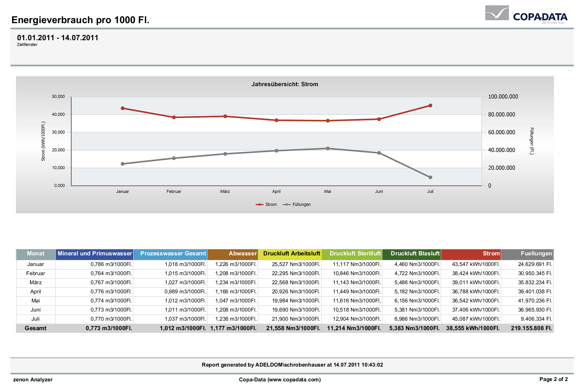
Task: Click the Druckluft Blasluft header
Action: tap(412, 254)
